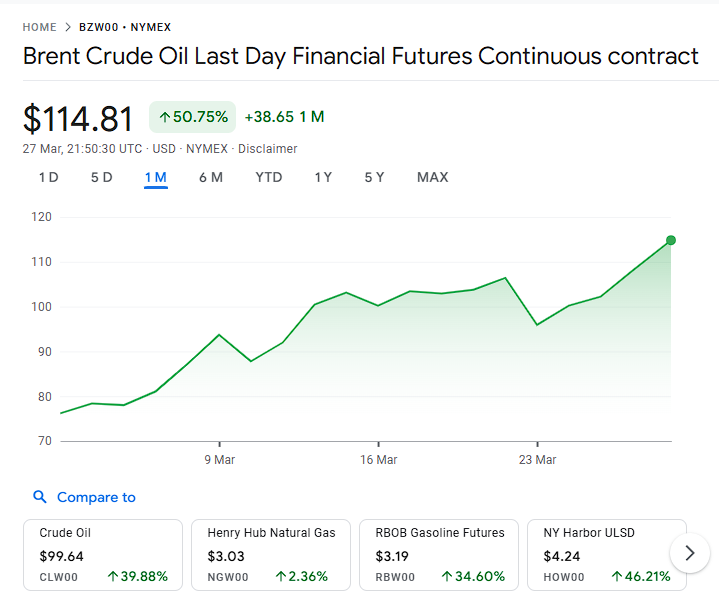Switch to the 1 Y range

click(x=323, y=177)
